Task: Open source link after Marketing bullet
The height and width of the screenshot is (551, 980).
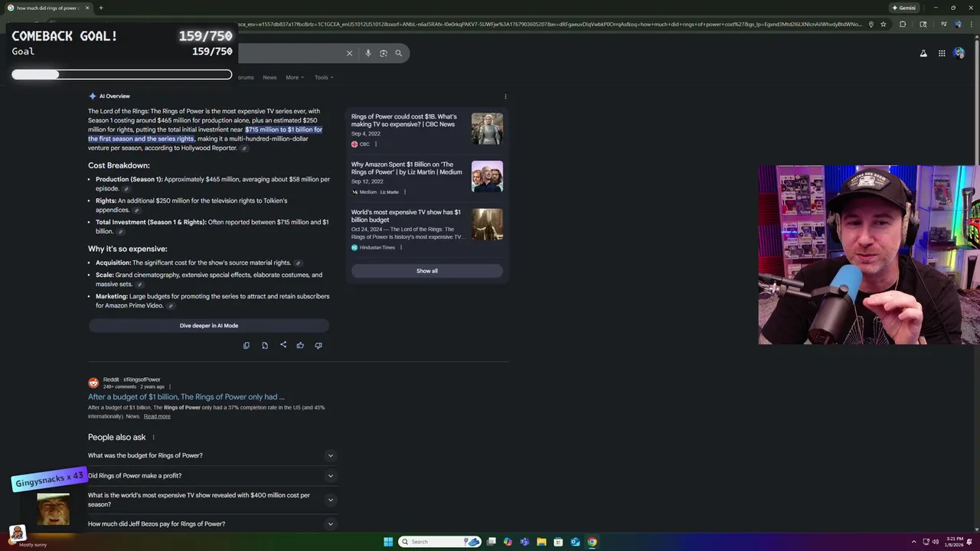Action: point(171,305)
